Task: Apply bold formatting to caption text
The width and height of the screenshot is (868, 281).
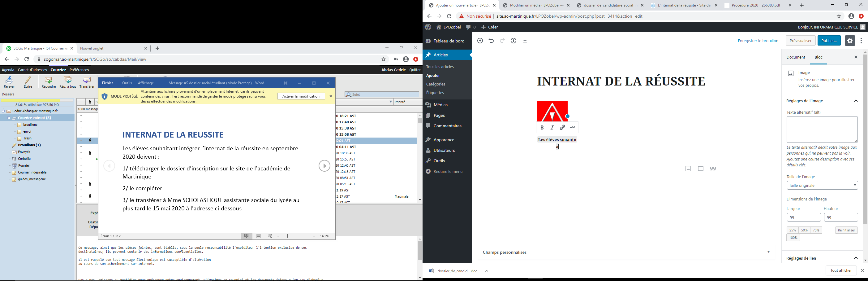Action: (x=542, y=128)
